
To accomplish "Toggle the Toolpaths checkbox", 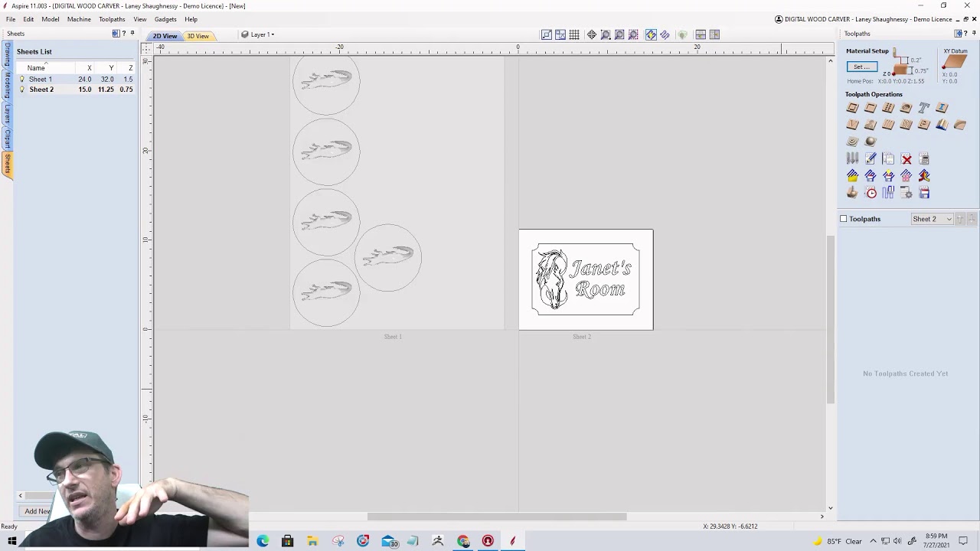I will tap(844, 219).
